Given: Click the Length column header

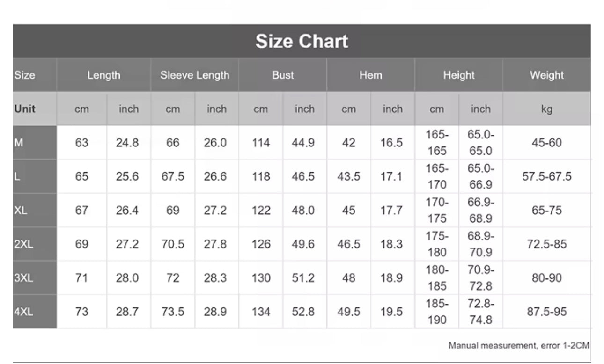Looking at the screenshot, I should (103, 75).
